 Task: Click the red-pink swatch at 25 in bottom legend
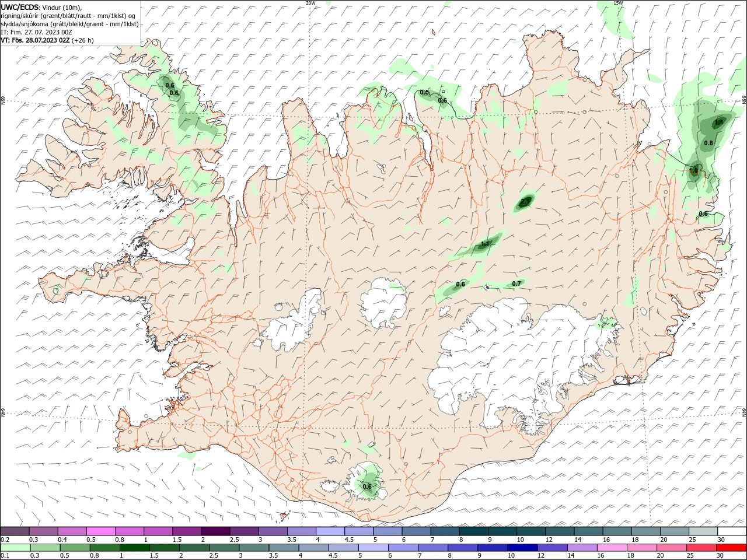[701, 548]
